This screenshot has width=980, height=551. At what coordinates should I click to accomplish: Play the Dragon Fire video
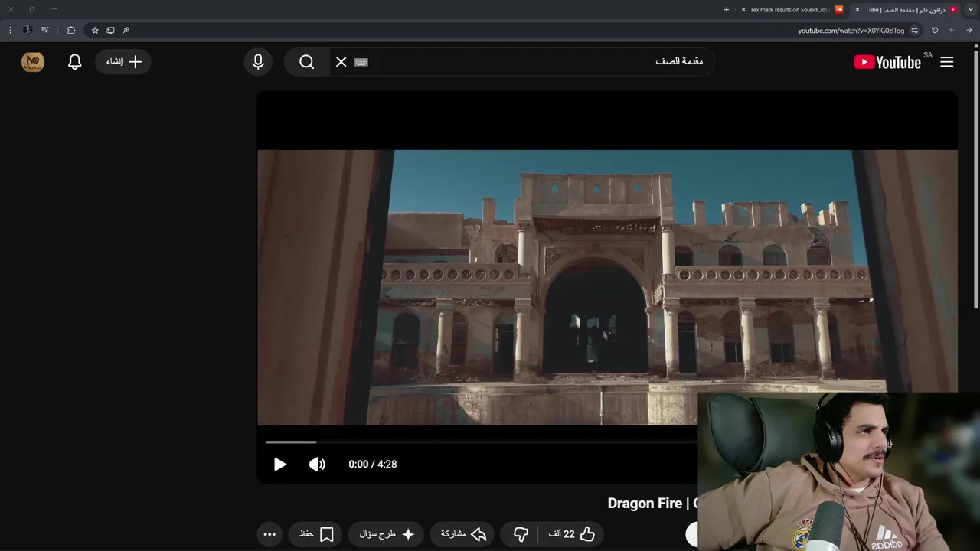tap(279, 465)
